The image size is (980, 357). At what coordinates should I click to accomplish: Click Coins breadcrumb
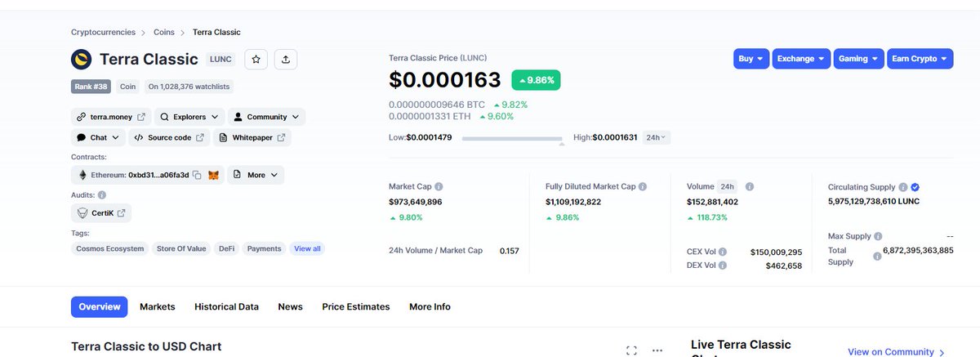coord(164,32)
